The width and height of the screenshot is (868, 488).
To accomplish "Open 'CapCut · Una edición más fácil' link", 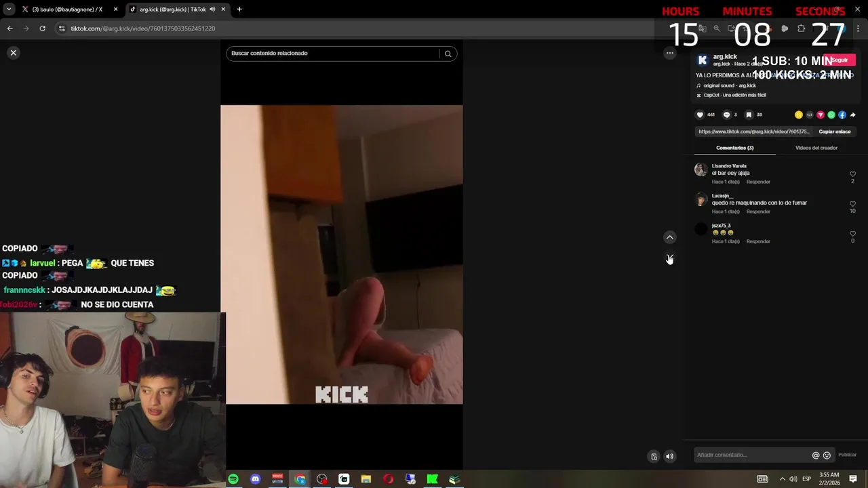I will click(x=734, y=95).
